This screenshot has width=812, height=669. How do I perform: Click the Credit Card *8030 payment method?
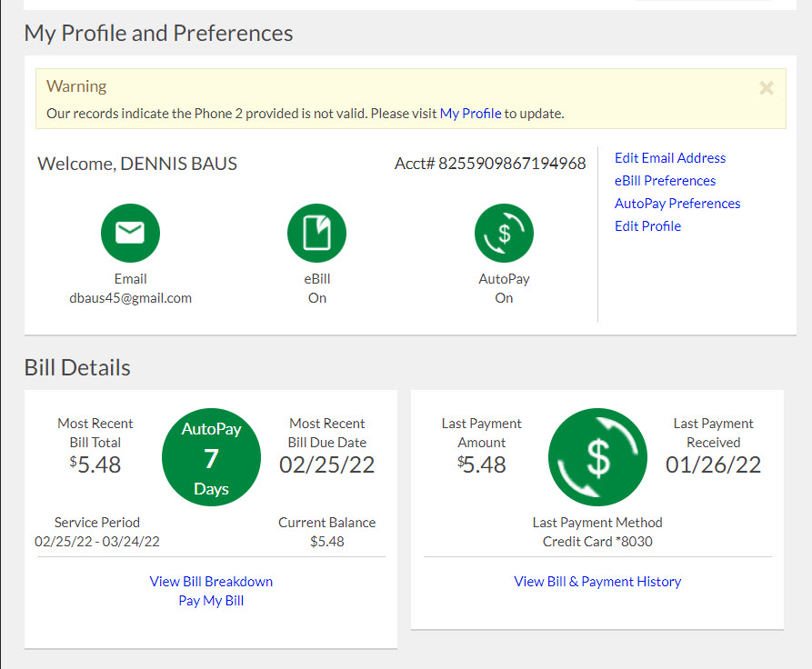[x=597, y=542]
